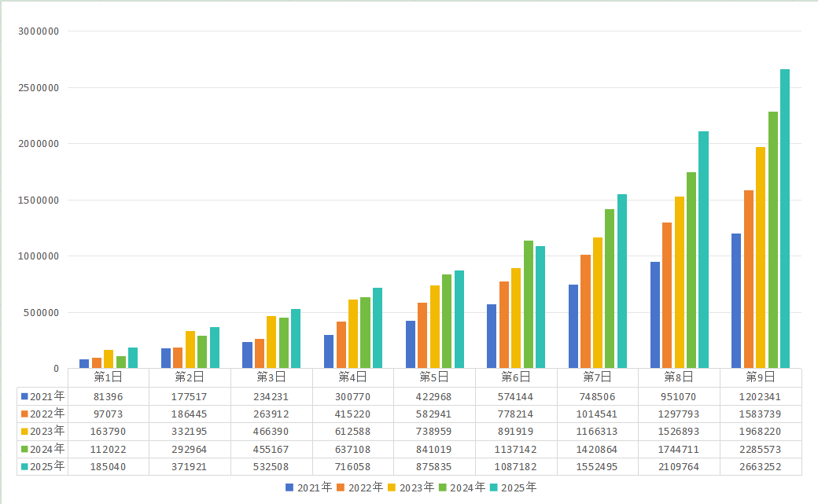Click the table cell showing 2663252
The width and height of the screenshot is (818, 504).
coord(760,466)
